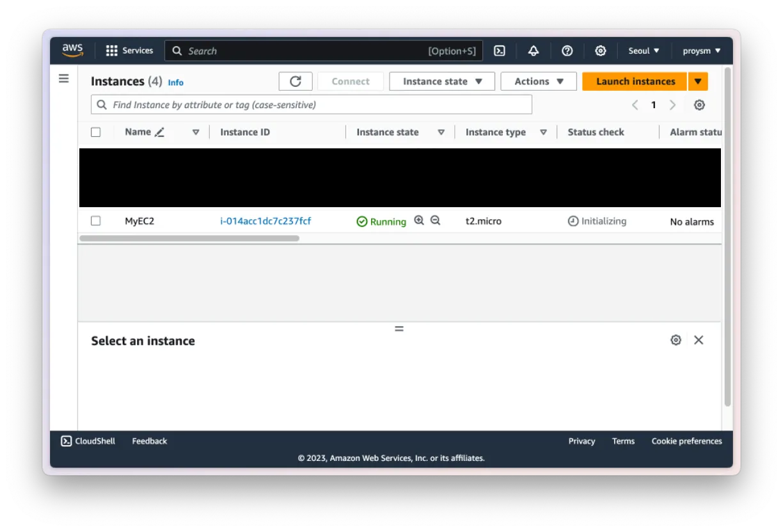Screen dimensions: 783x532
Task: Select the MyEC2 row checkbox
Action: (96, 221)
